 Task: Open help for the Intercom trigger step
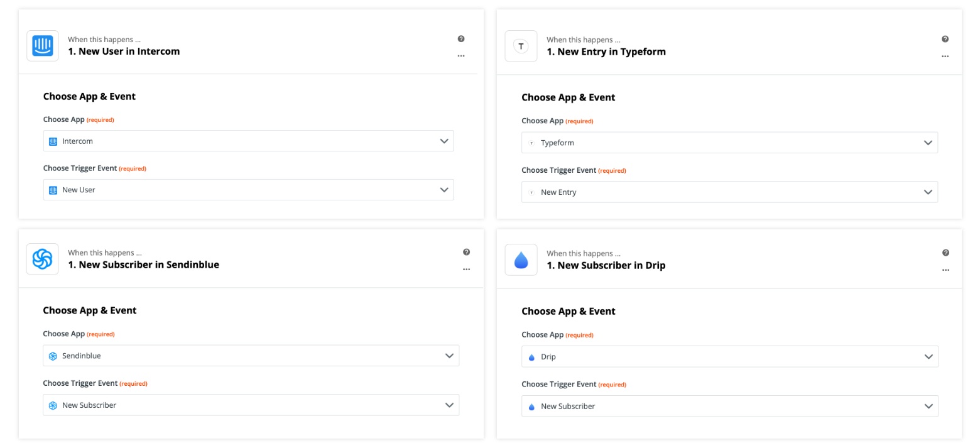pyautogui.click(x=461, y=39)
